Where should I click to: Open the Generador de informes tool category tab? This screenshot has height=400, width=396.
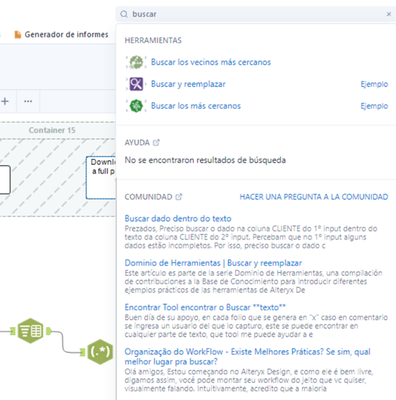click(x=61, y=34)
